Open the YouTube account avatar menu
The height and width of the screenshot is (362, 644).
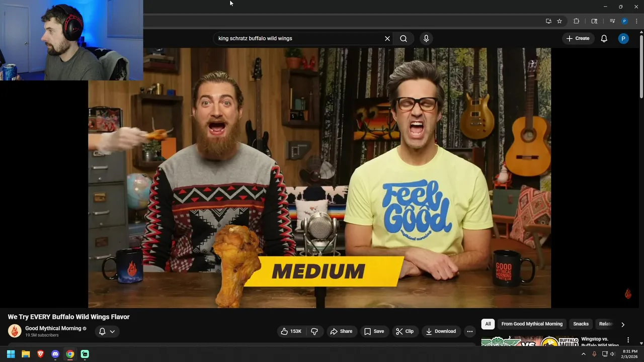tap(623, 39)
